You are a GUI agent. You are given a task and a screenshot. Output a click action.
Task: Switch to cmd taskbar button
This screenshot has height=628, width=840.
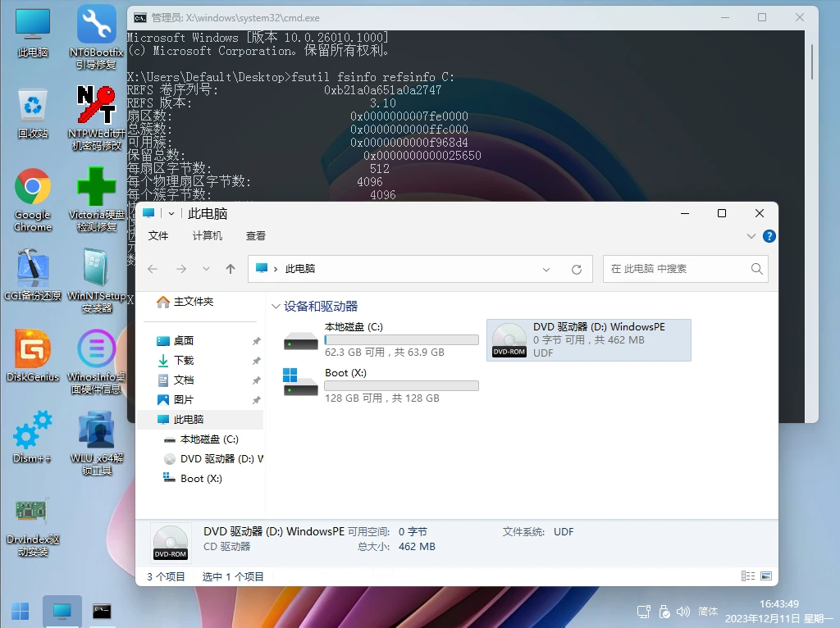point(102,611)
